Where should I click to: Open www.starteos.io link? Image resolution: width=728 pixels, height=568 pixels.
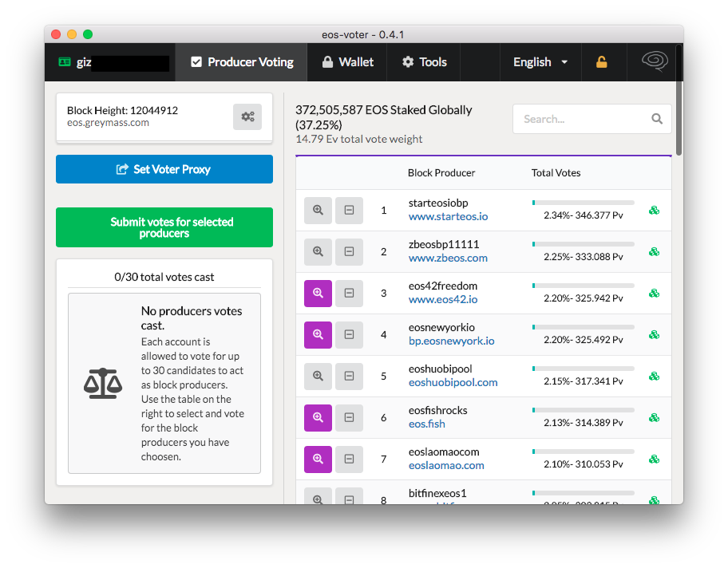coord(448,217)
